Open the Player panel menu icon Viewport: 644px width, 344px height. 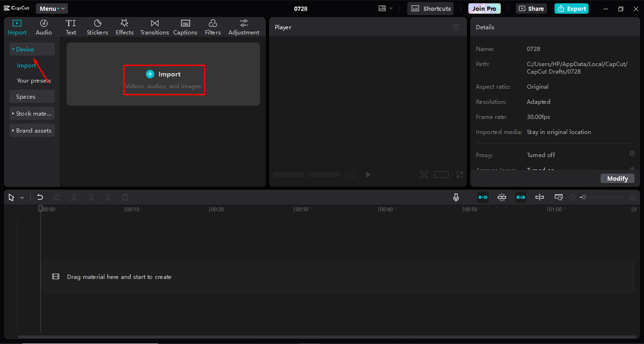click(x=456, y=27)
